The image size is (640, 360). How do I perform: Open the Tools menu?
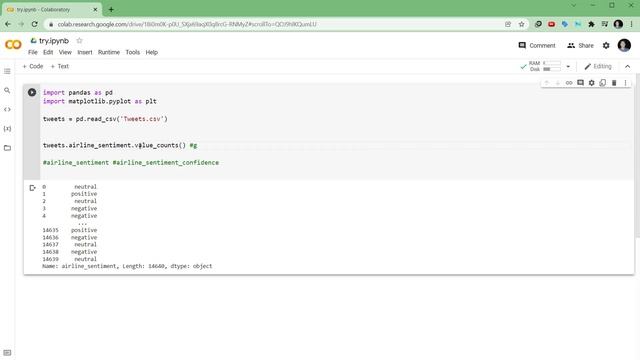pos(133,52)
